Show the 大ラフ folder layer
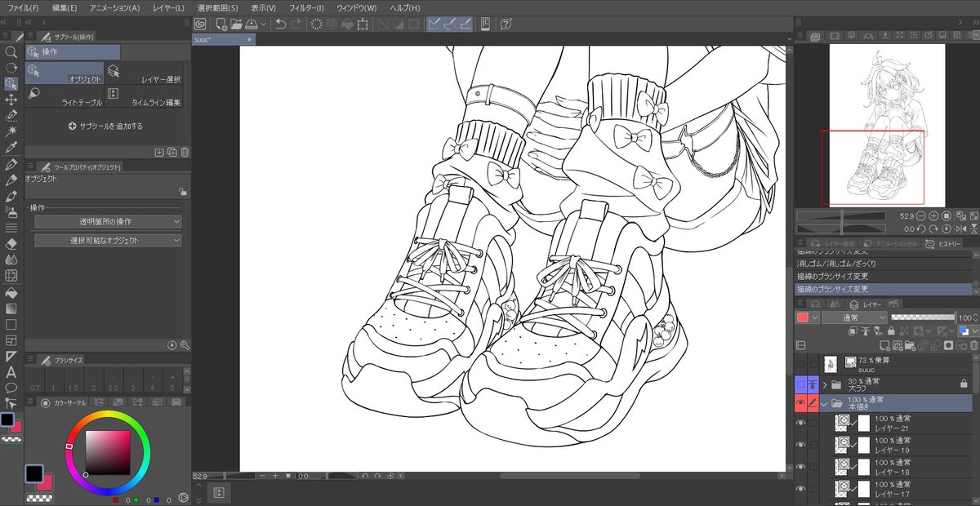Screen dimensions: 980x506 801,384
